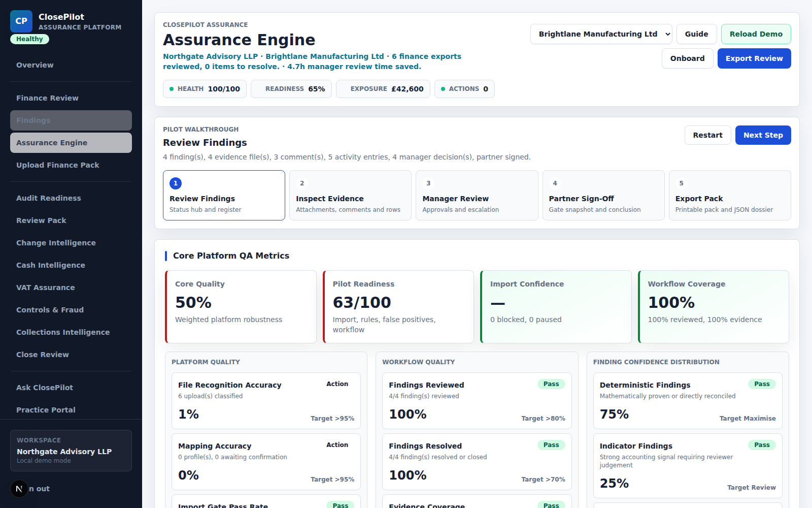
Task: Select Assurance Engine in the sidebar
Action: (71, 143)
